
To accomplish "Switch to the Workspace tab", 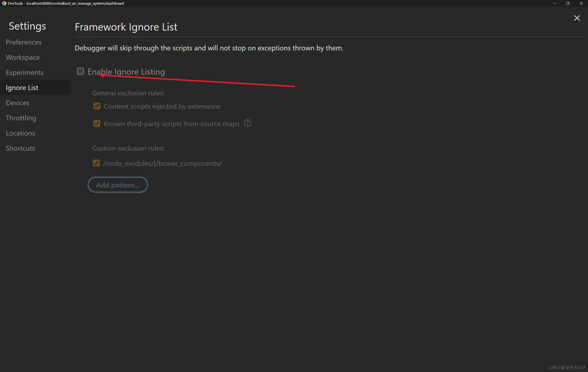I will [x=23, y=57].
